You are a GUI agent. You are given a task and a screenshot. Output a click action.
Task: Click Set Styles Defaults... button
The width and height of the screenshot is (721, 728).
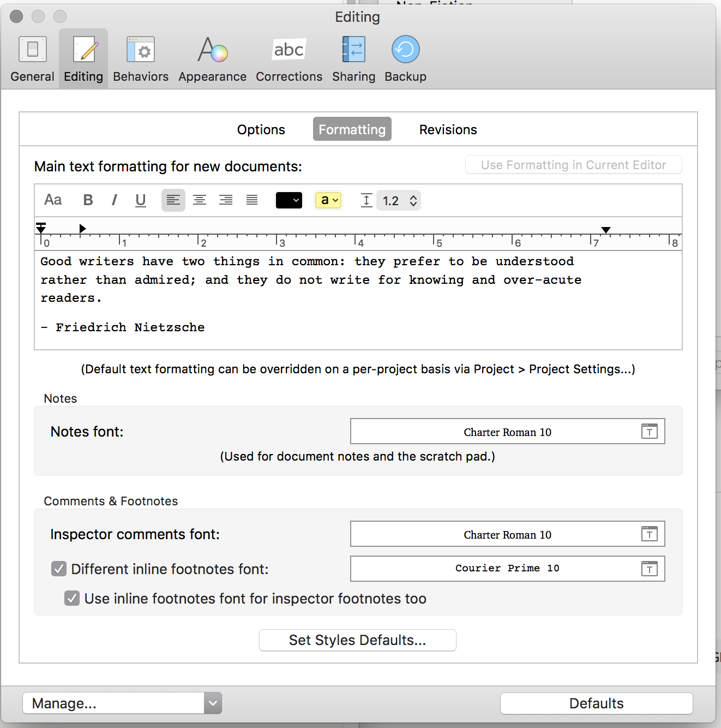click(x=358, y=640)
